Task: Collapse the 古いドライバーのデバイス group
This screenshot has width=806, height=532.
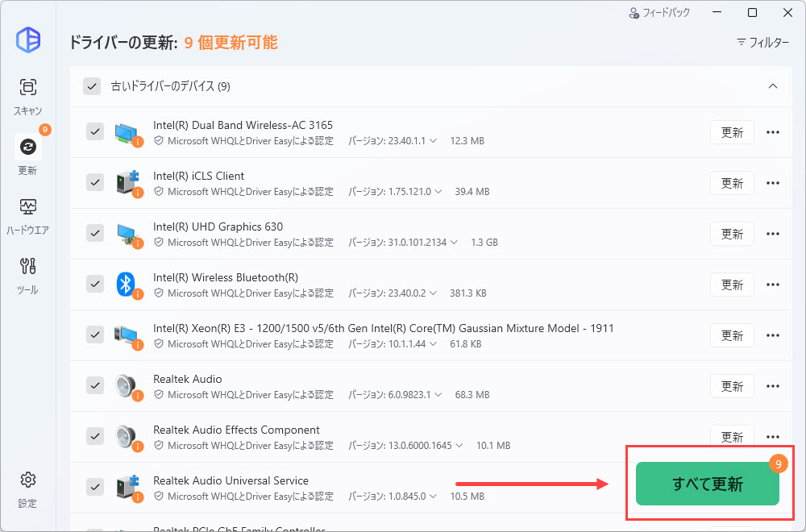Action: pyautogui.click(x=773, y=85)
